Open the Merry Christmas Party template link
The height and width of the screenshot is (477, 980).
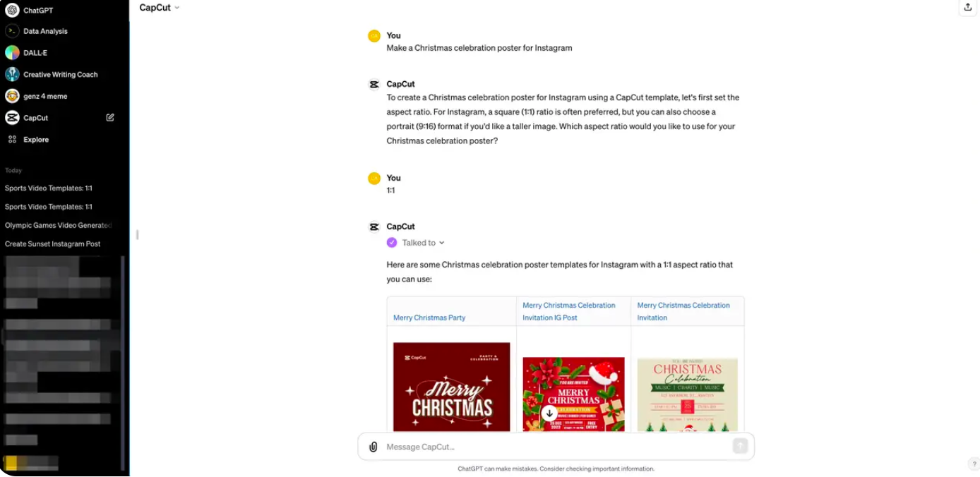click(429, 318)
